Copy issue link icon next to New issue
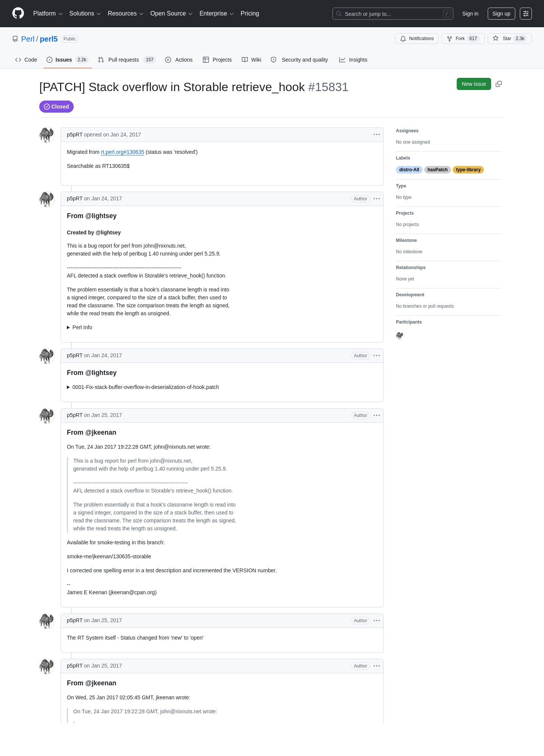Image resolution: width=544 pixels, height=756 pixels. (499, 84)
